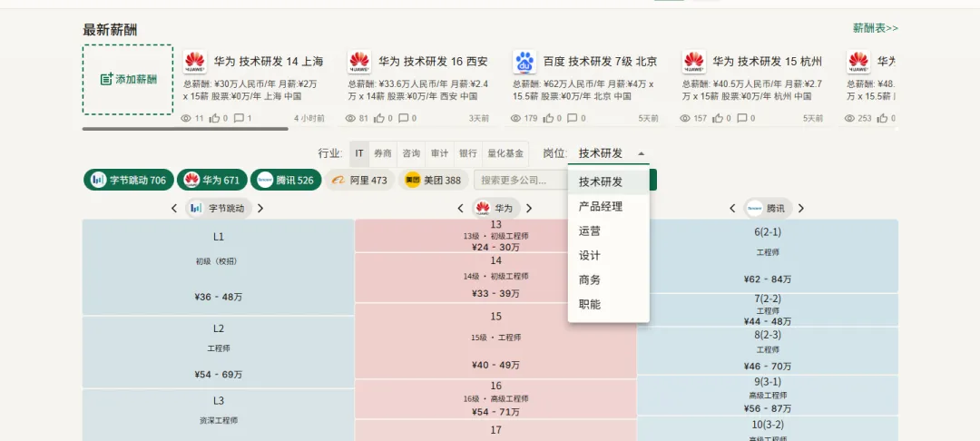Choose 产品经理 from the position list
Image resolution: width=980 pixels, height=441 pixels.
click(609, 207)
